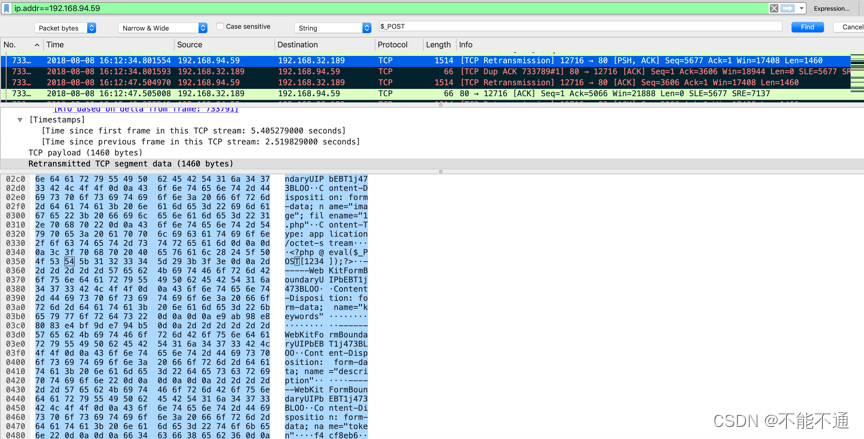The height and width of the screenshot is (439, 864).
Task: Click ASCII text 'KitFormB' at offset 0360
Action: (349, 270)
